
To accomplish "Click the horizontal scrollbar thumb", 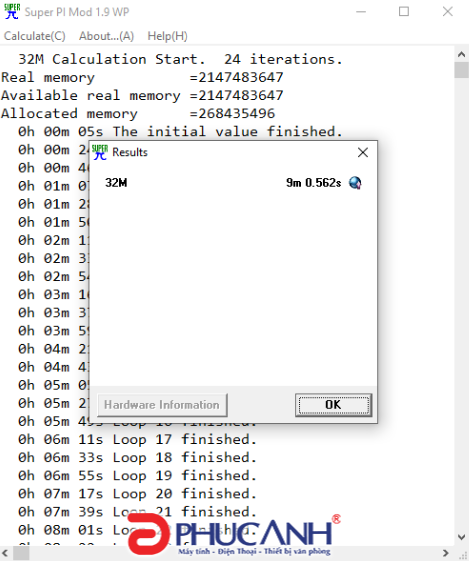I will (21, 553).
